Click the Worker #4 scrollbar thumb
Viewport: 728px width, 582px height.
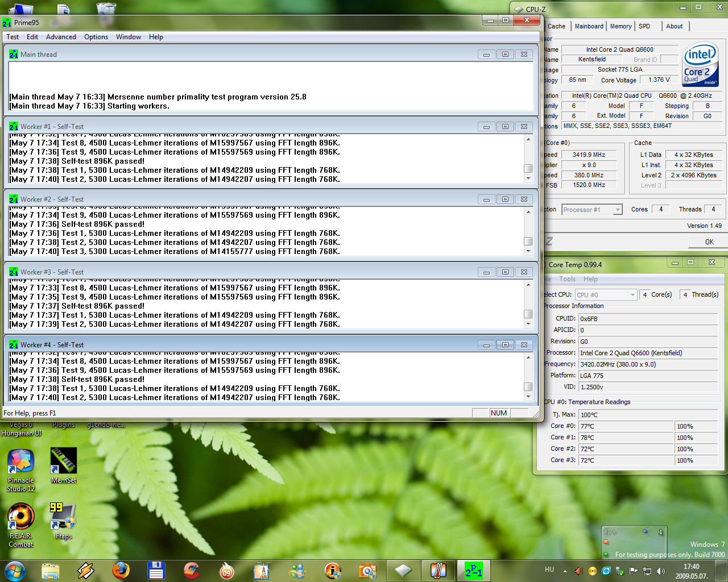point(528,386)
